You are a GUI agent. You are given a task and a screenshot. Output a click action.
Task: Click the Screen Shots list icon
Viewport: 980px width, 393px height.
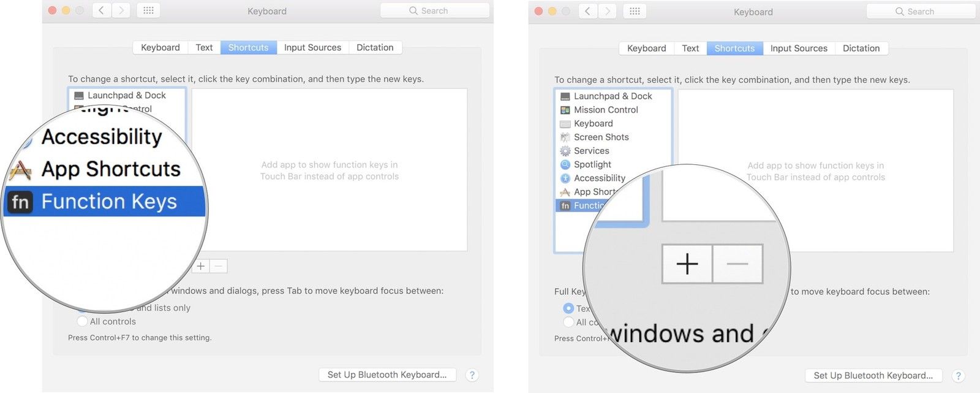pyautogui.click(x=565, y=137)
